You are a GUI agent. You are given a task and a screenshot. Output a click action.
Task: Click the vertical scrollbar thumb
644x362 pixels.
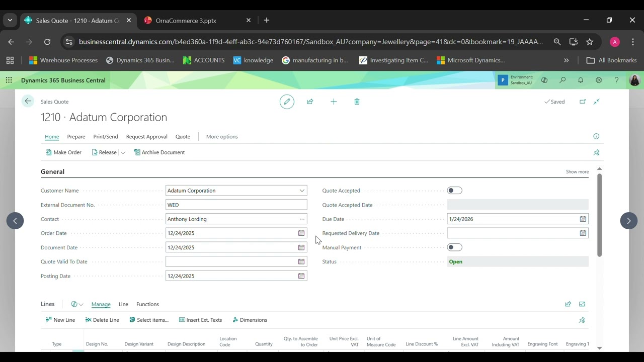599,215
